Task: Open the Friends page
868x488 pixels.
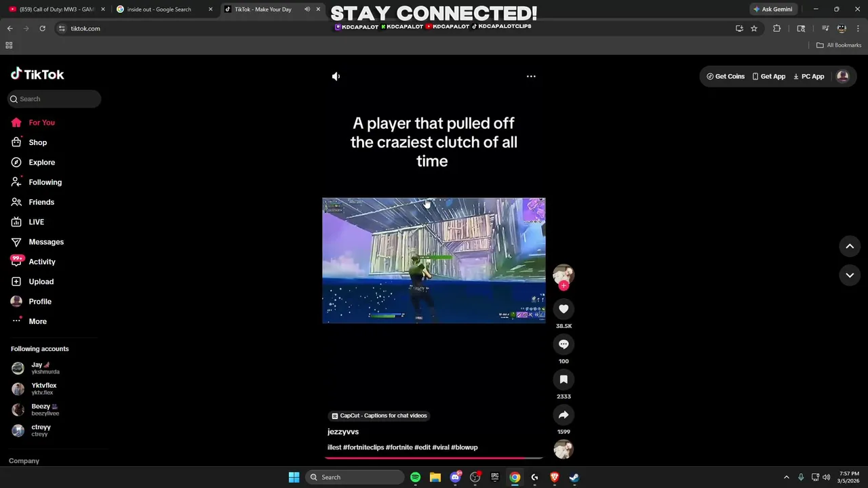Action: [x=41, y=202]
